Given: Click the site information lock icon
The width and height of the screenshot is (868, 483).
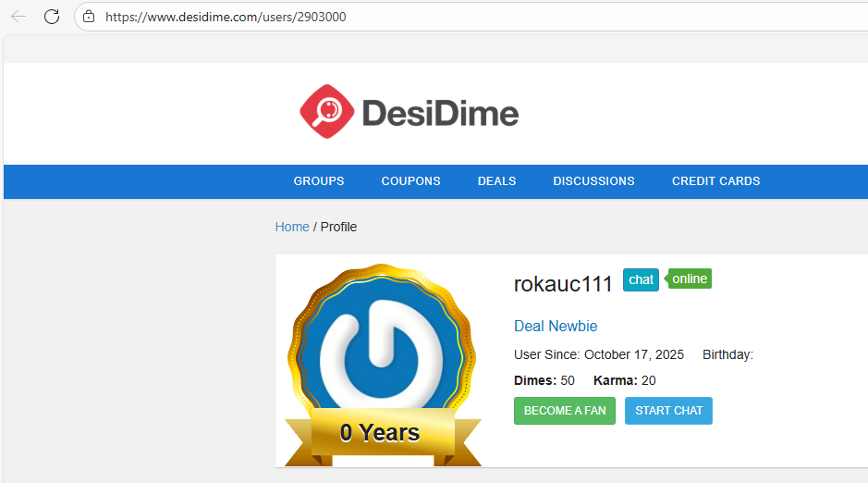Looking at the screenshot, I should [x=89, y=17].
